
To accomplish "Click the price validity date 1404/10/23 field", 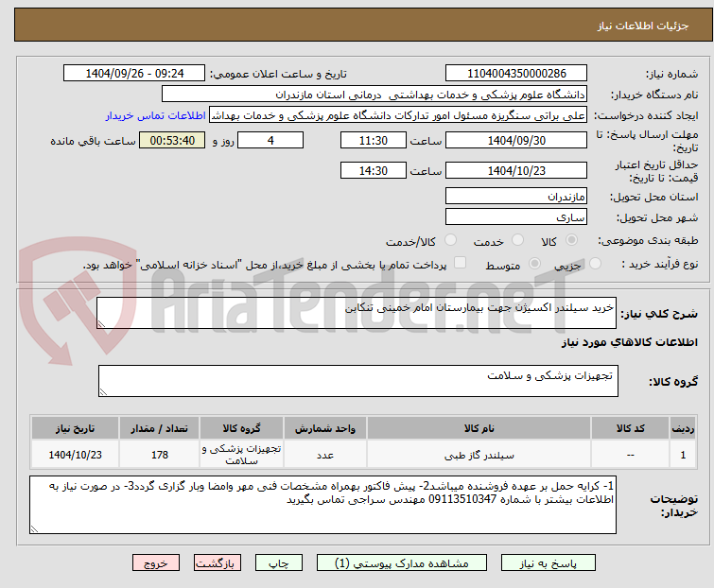I will coord(516,170).
